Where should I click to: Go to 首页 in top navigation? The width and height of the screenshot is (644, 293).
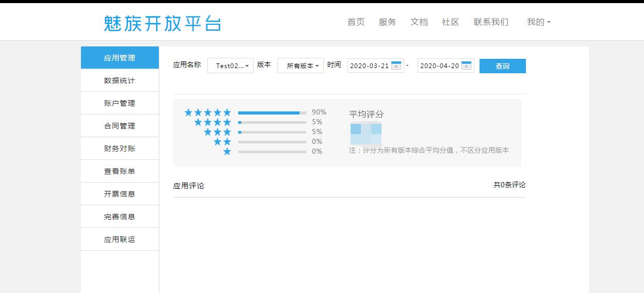(356, 22)
